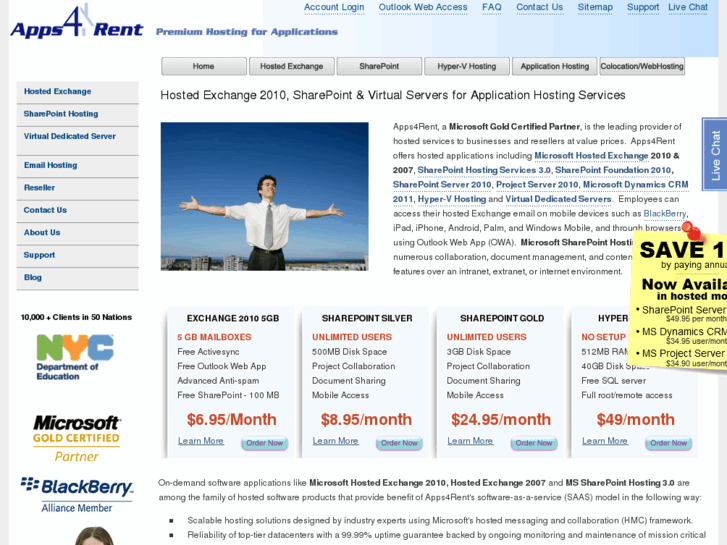This screenshot has width=727, height=545.
Task: Click the red pushpin on the yellow note
Action: pos(693,231)
